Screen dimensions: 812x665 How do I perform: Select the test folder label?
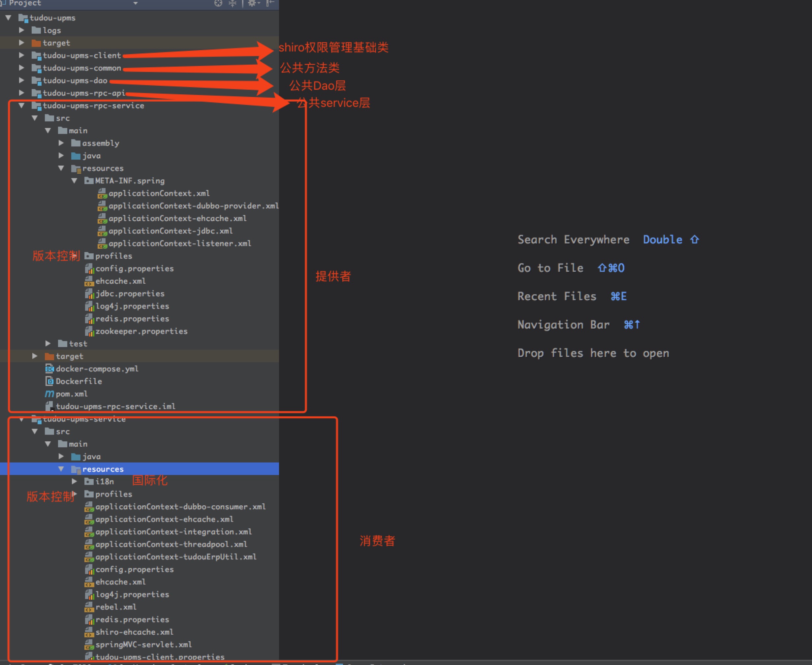78,344
